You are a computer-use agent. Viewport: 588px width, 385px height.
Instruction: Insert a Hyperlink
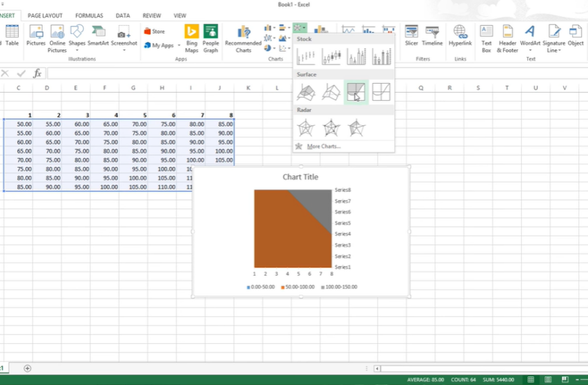pos(460,36)
